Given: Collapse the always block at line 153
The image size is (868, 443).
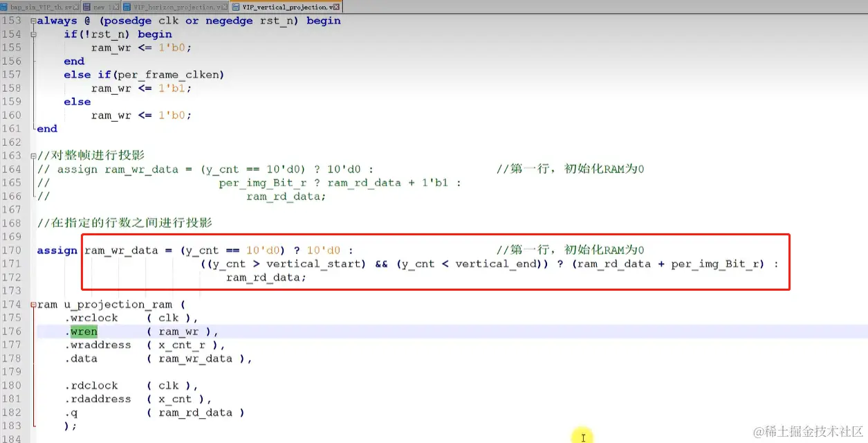Looking at the screenshot, I should (x=33, y=21).
